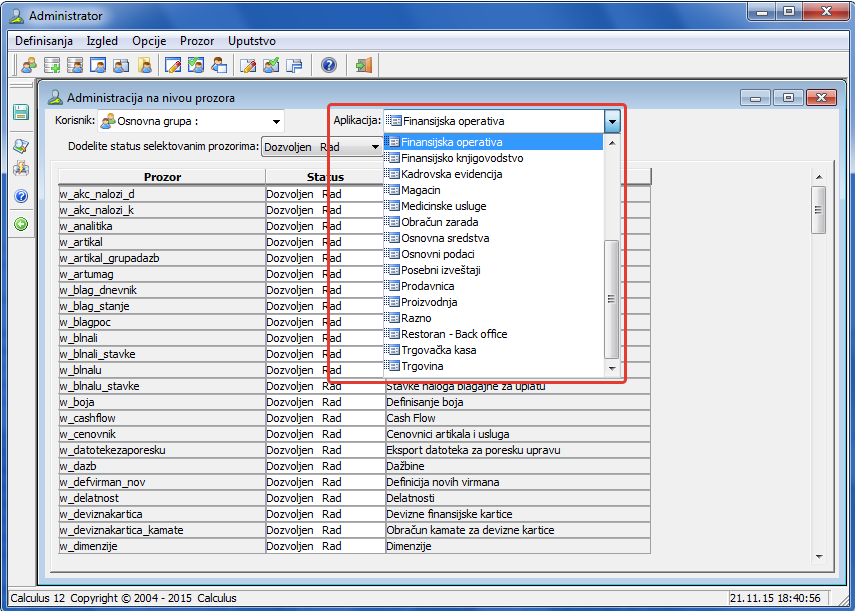The width and height of the screenshot is (855, 611).
Task: Open the Uputstvo menu
Action: tap(252, 41)
